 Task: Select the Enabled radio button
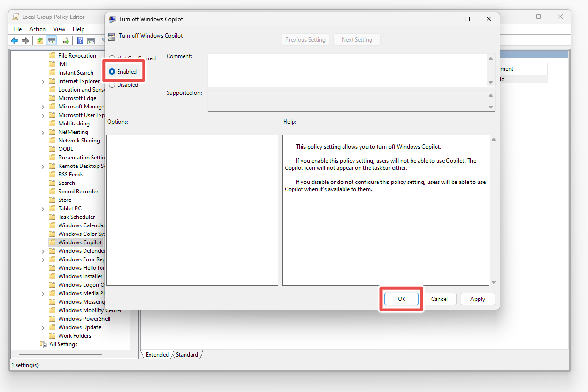coord(112,72)
